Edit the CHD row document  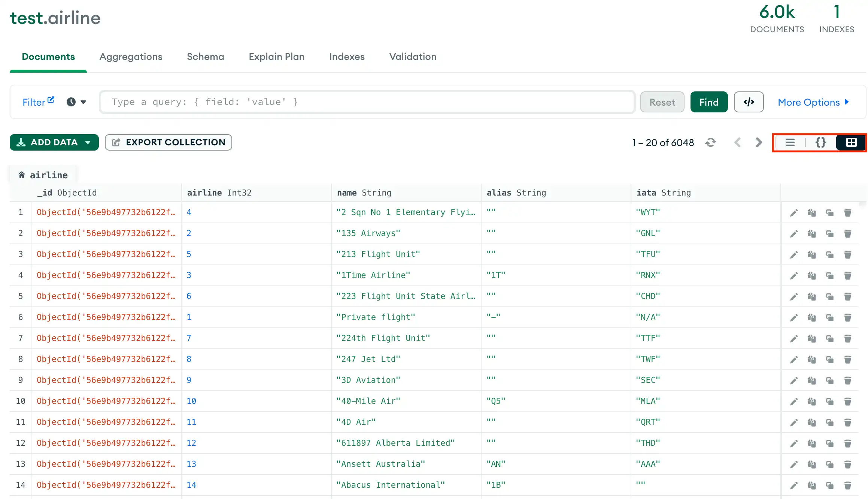click(x=793, y=297)
